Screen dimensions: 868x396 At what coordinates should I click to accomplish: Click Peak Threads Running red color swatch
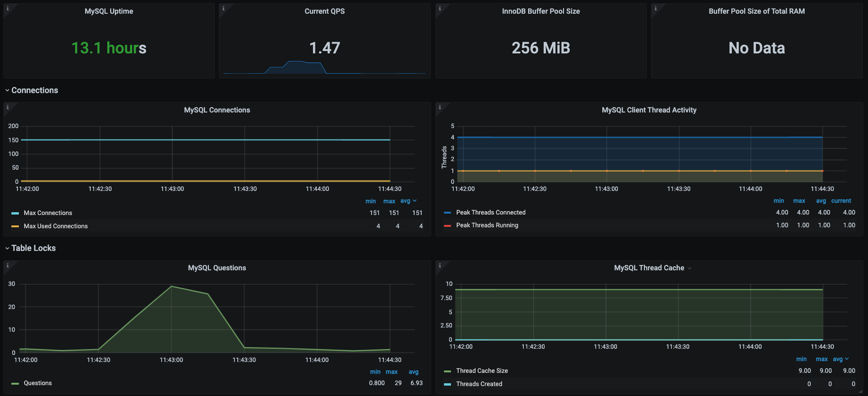pyautogui.click(x=447, y=225)
